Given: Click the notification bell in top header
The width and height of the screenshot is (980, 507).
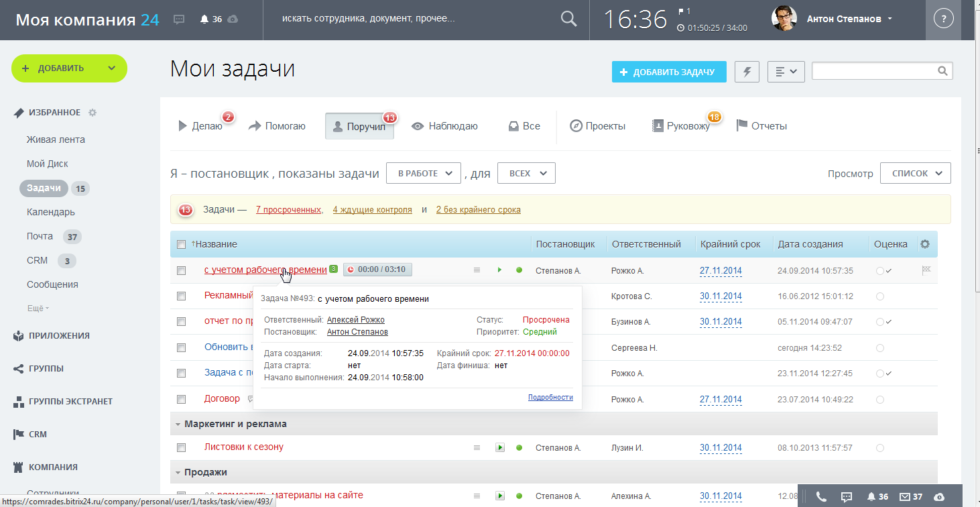Looking at the screenshot, I should point(204,19).
